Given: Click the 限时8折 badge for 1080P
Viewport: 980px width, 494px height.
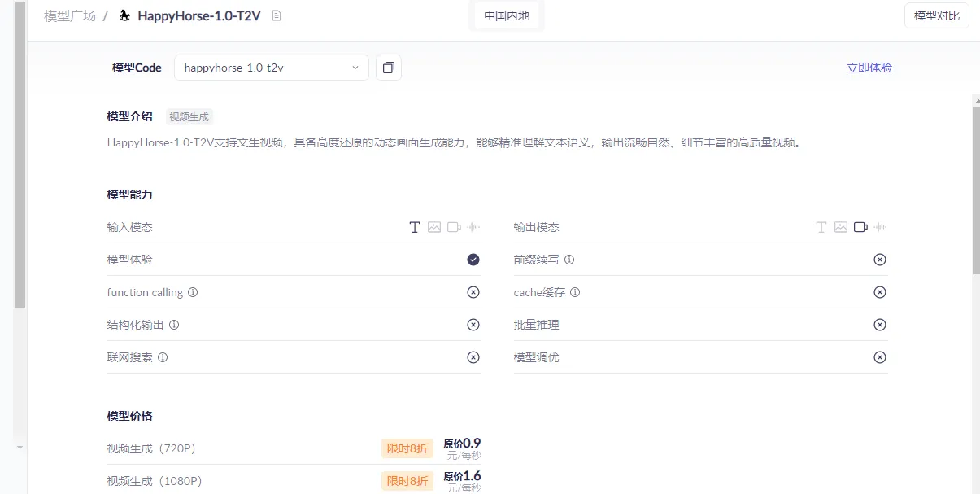Looking at the screenshot, I should click(407, 481).
